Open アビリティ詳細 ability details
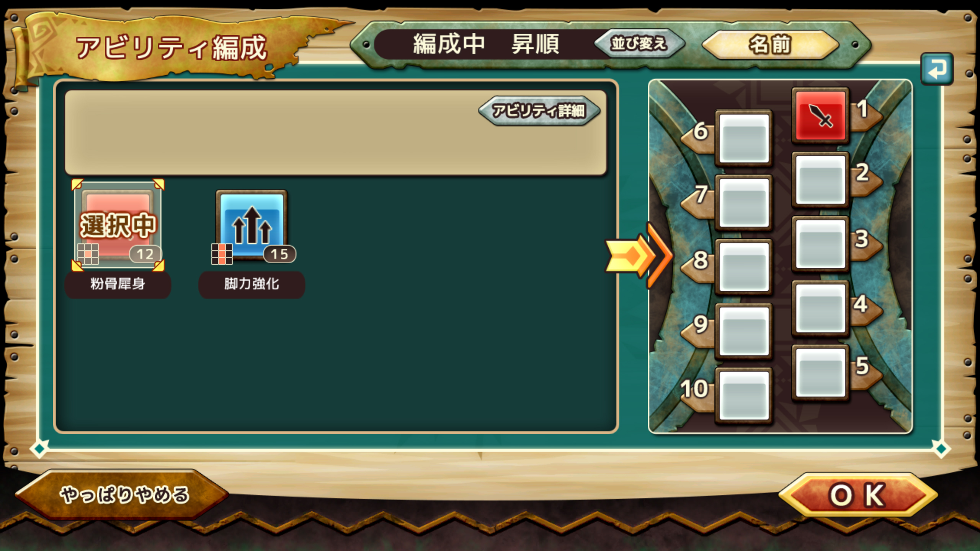The image size is (980, 551). point(539,111)
